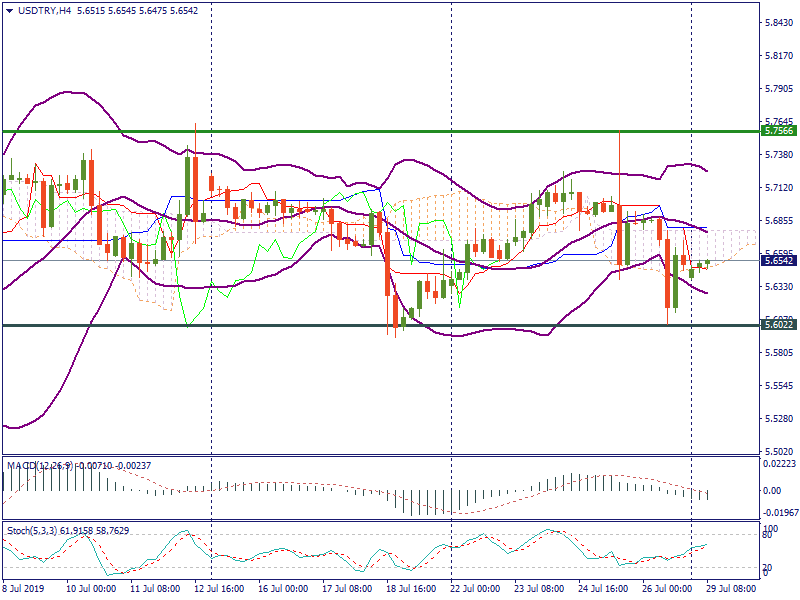The height and width of the screenshot is (600, 800).
Task: Click the 12 Jul 16:00 time label
Action: coord(219,589)
